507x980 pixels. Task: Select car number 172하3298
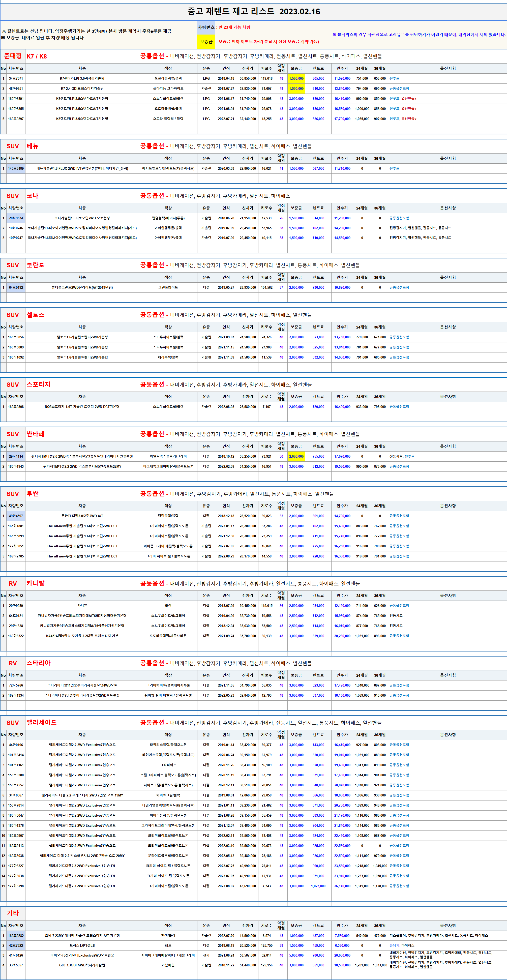pyautogui.click(x=16, y=886)
